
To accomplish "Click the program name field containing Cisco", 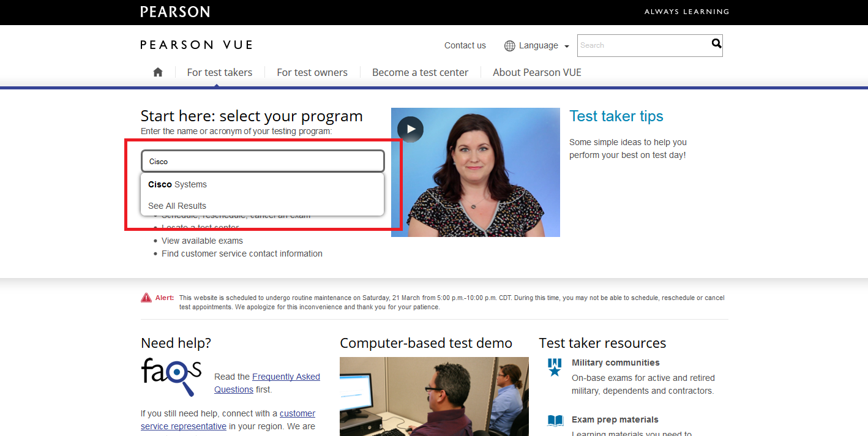I will click(263, 161).
